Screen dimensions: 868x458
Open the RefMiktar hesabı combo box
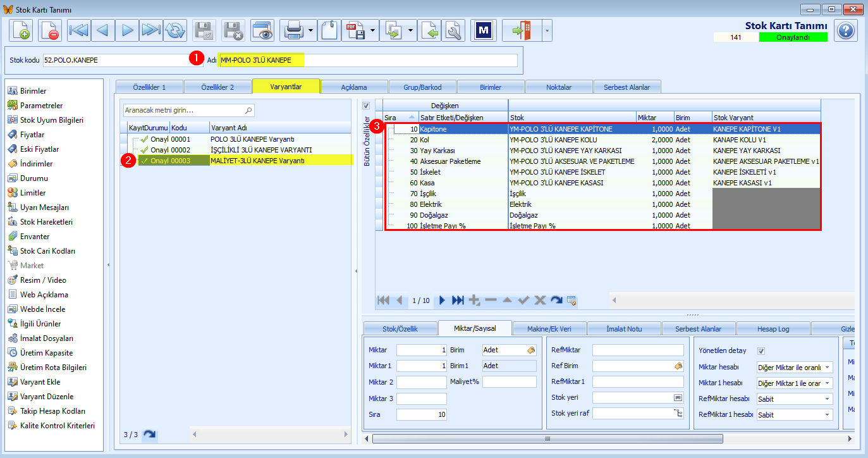click(795, 399)
